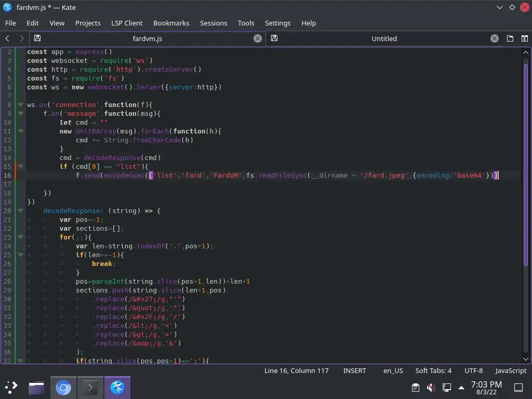
Task: Open the Edit menu
Action: (33, 23)
